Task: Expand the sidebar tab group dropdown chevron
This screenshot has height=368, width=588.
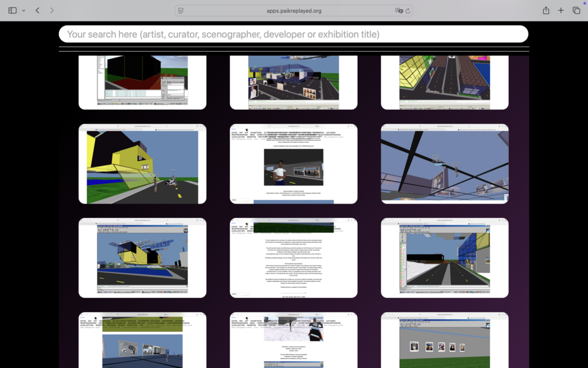Action: click(x=24, y=10)
